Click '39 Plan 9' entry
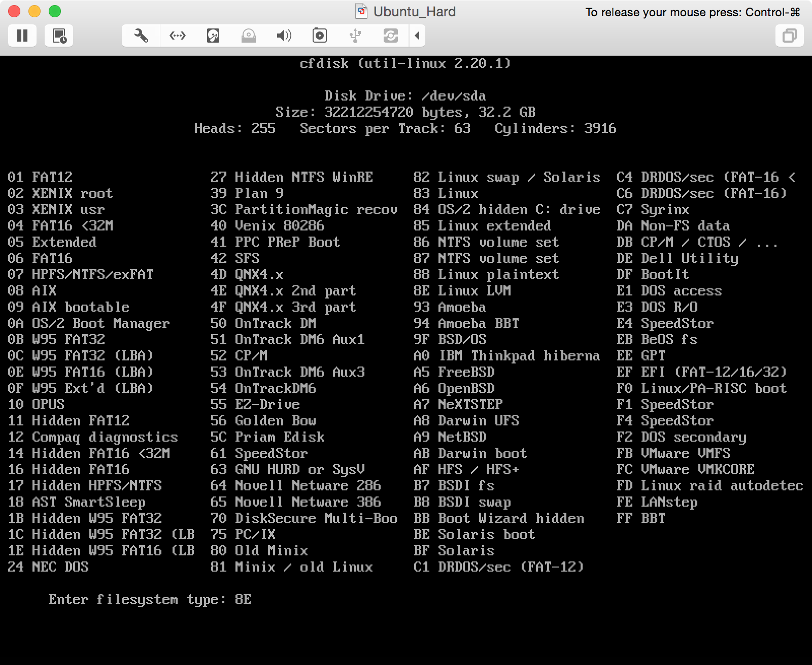Image resolution: width=812 pixels, height=665 pixels. coord(247,193)
